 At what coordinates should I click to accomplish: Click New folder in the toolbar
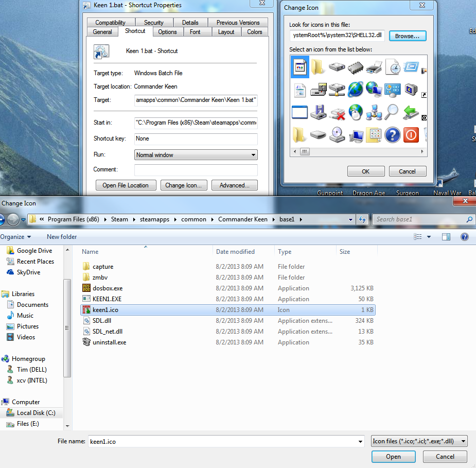(x=62, y=237)
